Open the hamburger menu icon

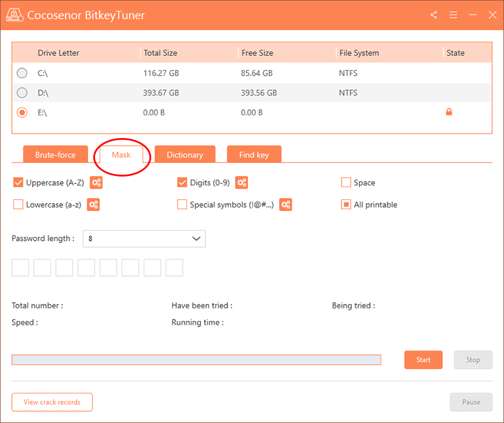pyautogui.click(x=453, y=14)
